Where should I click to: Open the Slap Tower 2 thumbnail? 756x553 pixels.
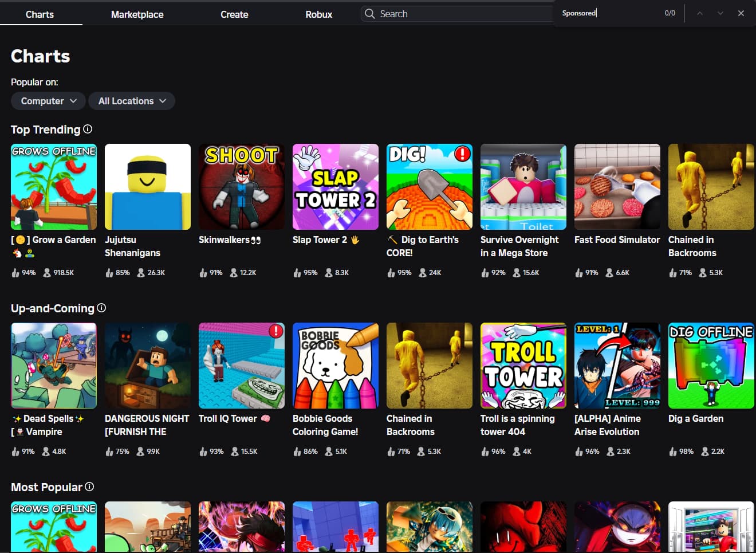tap(336, 187)
